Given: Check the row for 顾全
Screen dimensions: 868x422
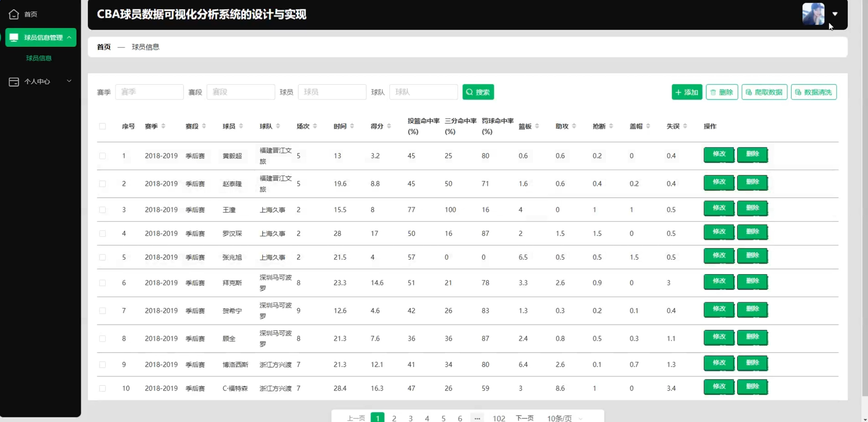Looking at the screenshot, I should pos(102,338).
